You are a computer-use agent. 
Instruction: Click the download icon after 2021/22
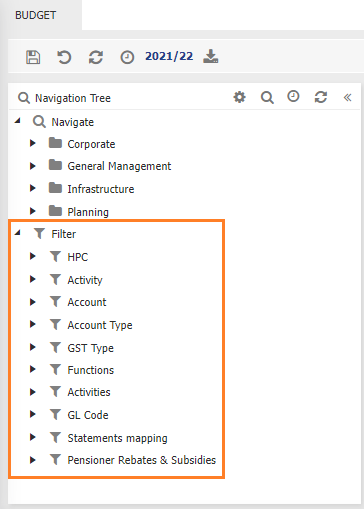(x=211, y=56)
